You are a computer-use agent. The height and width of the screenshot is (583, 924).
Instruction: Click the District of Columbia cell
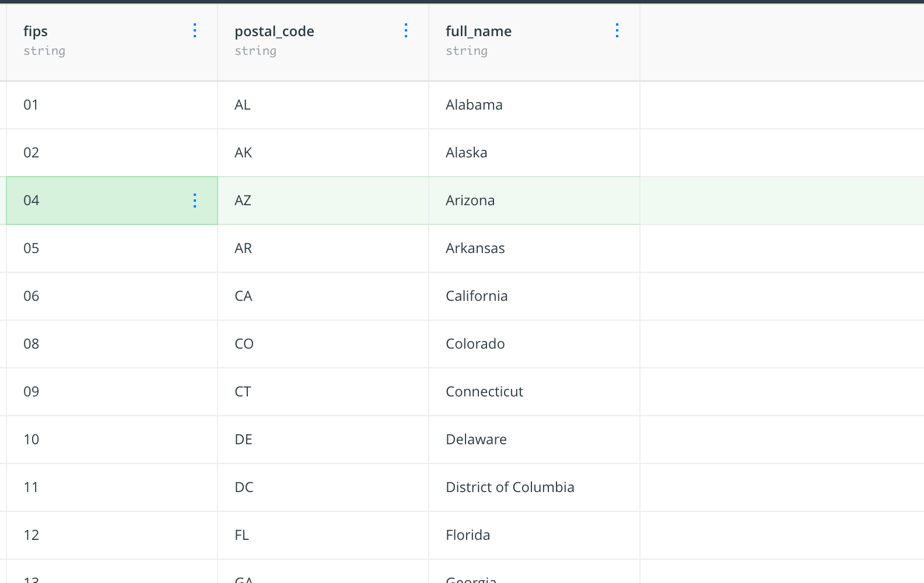coord(534,487)
